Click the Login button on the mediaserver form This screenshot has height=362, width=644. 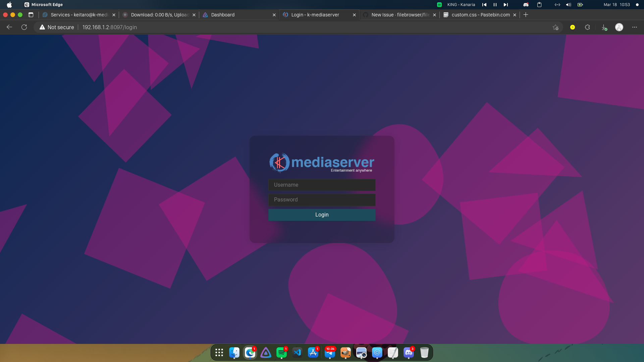[x=322, y=215]
